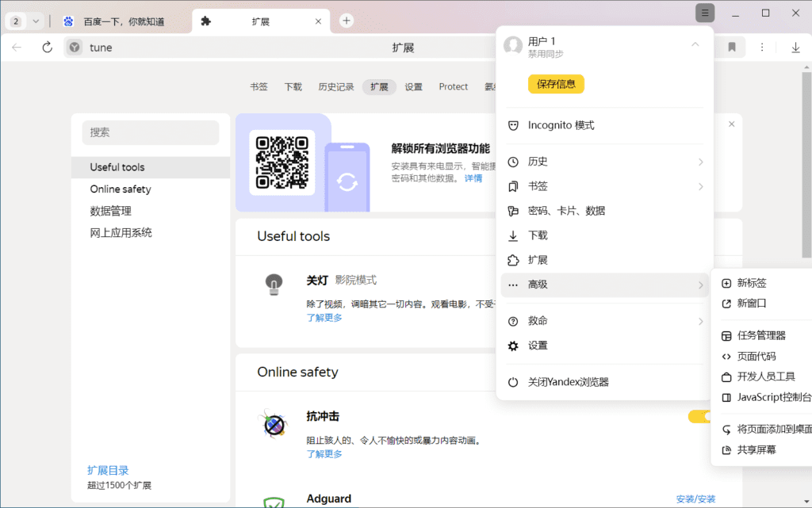Screen dimensions: 812x508
Task: Select 网上应用系统 in the sidebar
Action: [151, 233]
